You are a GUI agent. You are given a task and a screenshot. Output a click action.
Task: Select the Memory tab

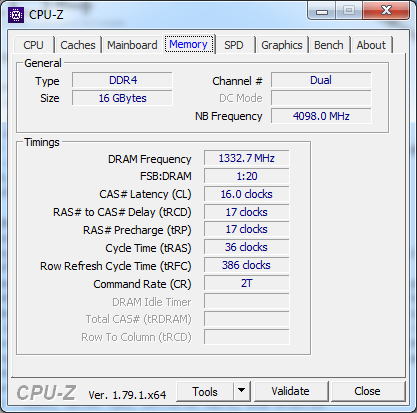[x=188, y=44]
